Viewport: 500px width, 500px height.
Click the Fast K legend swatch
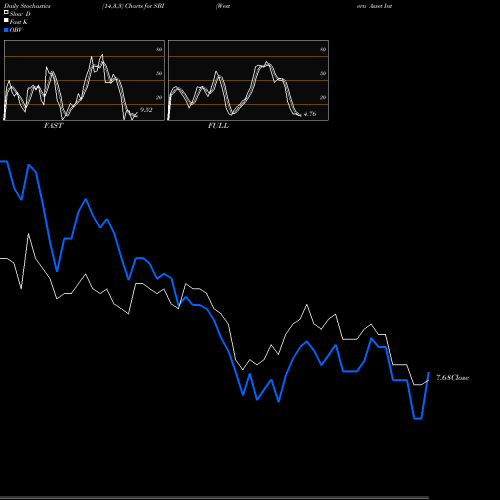[x=6, y=20]
